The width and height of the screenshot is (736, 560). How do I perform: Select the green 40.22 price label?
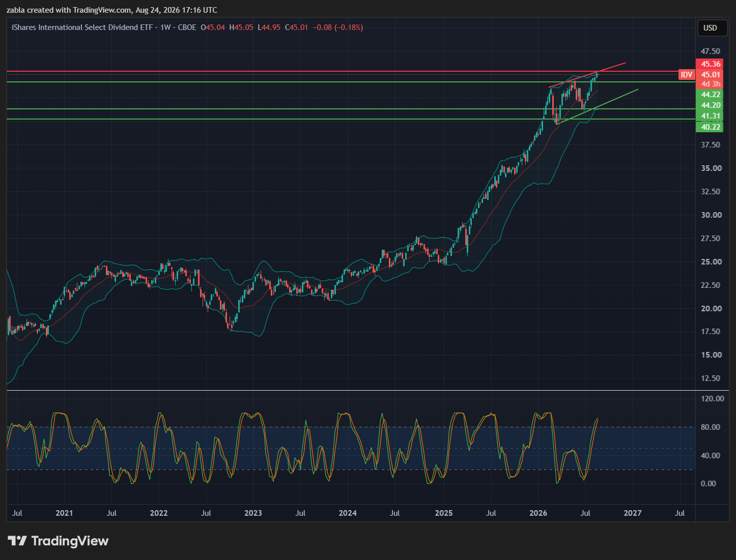(710, 127)
